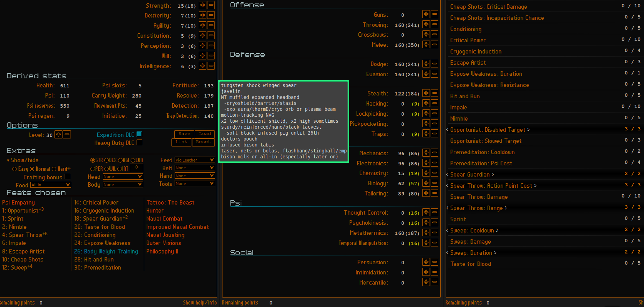Image resolution: width=644 pixels, height=308 pixels.
Task: Click Tattoo: The Beast feat
Action: [170, 202]
